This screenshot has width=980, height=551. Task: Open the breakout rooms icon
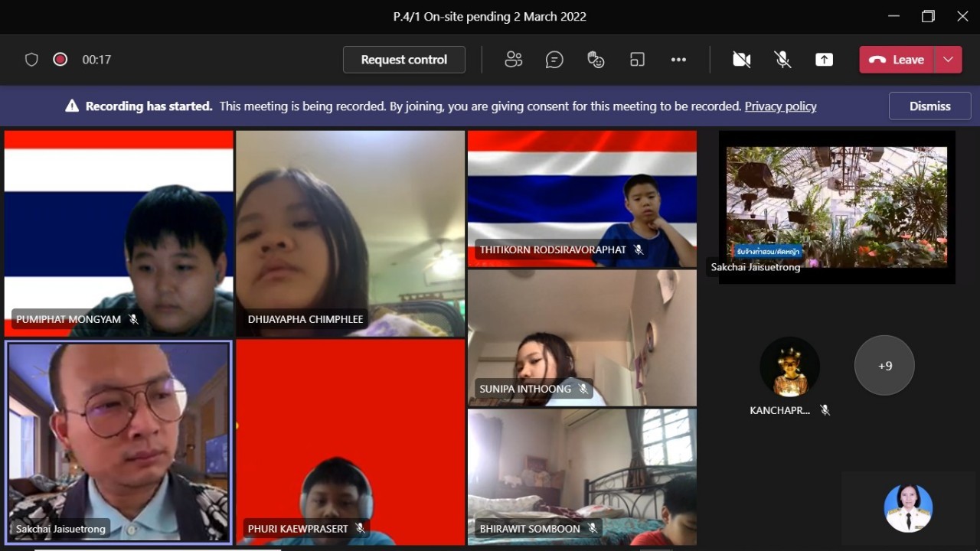pyautogui.click(x=637, y=60)
